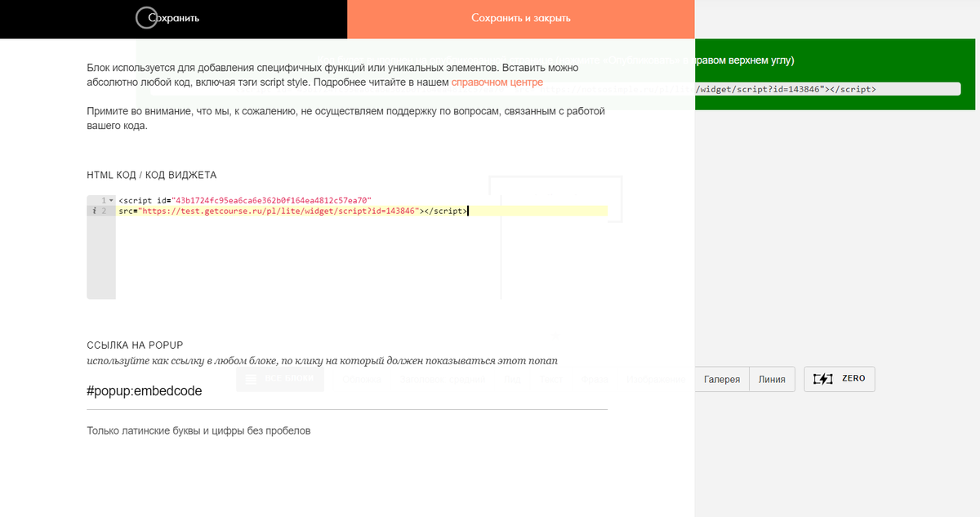Viewport: 980px width, 517px height.
Task: Click the ZERO block button
Action: 840,379
